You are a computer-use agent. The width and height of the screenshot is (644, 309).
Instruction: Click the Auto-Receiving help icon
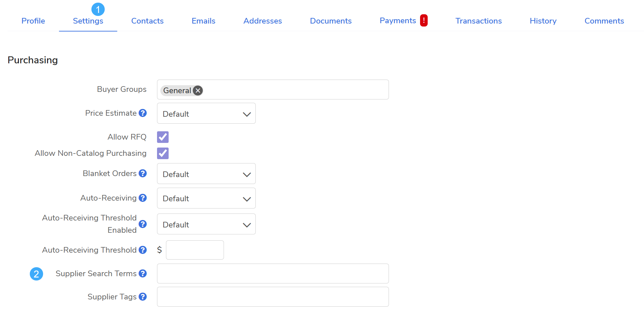coord(143,198)
